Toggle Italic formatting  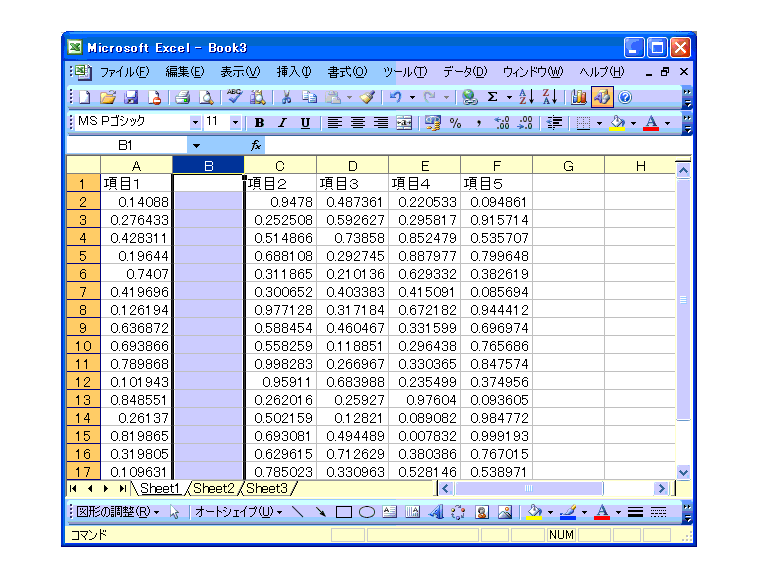(282, 123)
